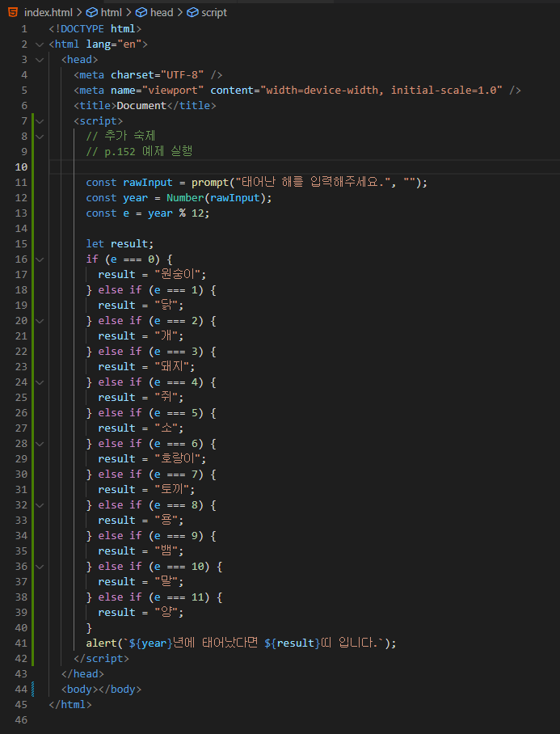This screenshot has width=560, height=734.
Task: Click the closing </html> tag
Action: (70, 705)
